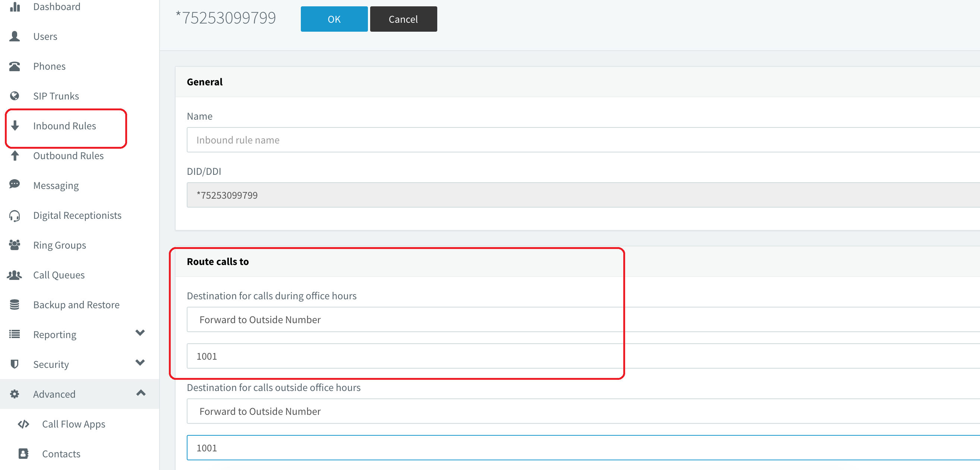Expand the Security chevron
The width and height of the screenshot is (980, 470).
pyautogui.click(x=140, y=362)
